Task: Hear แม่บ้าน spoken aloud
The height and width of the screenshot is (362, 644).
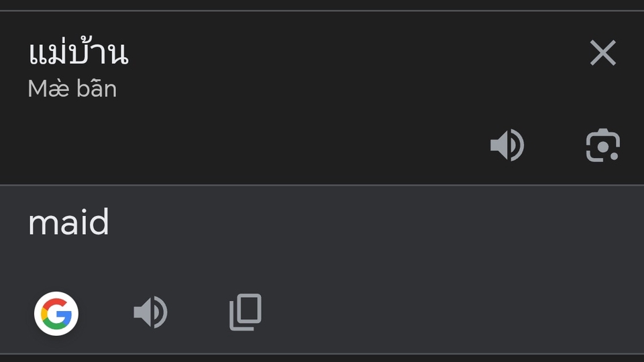Action: coord(507,145)
